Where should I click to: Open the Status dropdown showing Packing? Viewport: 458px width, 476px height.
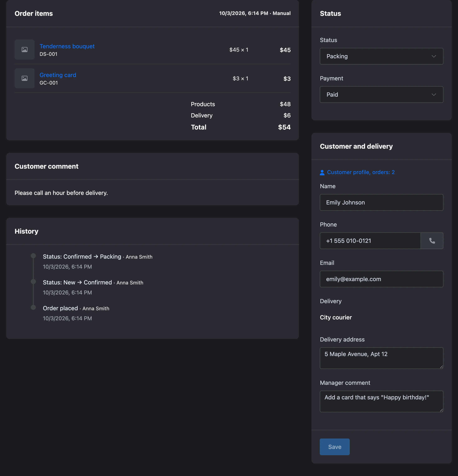click(x=381, y=56)
